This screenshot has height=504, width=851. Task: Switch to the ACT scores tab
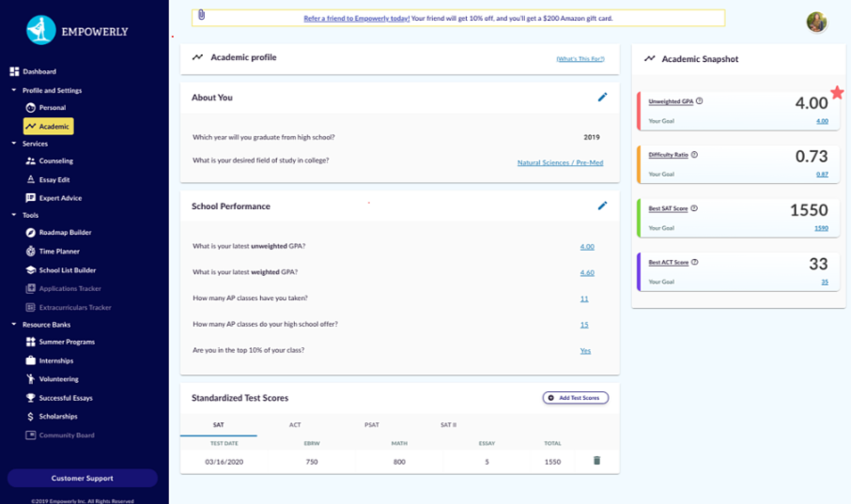pyautogui.click(x=295, y=425)
